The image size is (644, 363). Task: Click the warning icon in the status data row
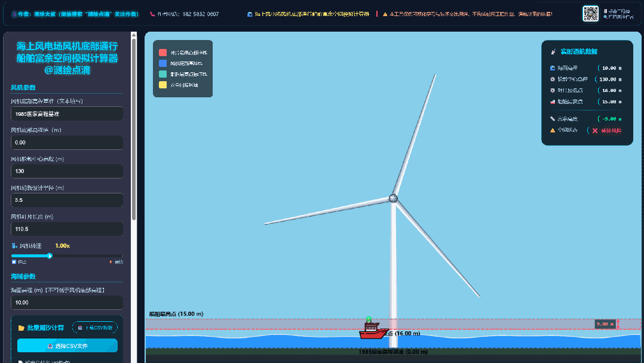553,130
